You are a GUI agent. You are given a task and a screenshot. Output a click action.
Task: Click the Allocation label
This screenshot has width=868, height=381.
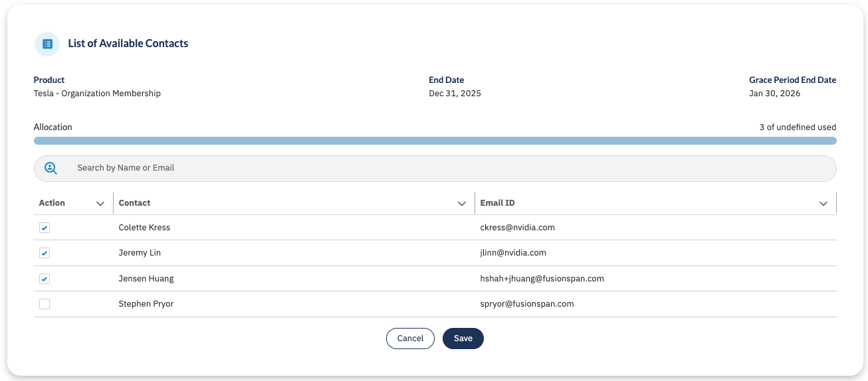click(53, 127)
